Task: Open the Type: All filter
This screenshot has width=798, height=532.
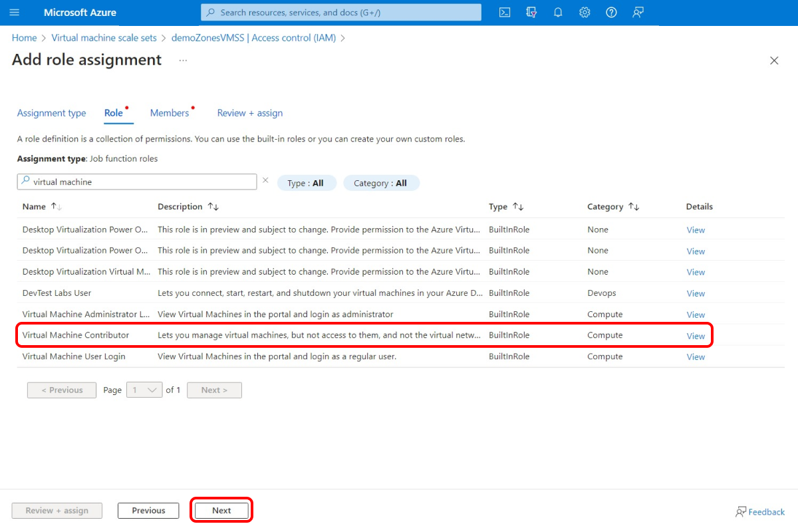Action: click(307, 183)
